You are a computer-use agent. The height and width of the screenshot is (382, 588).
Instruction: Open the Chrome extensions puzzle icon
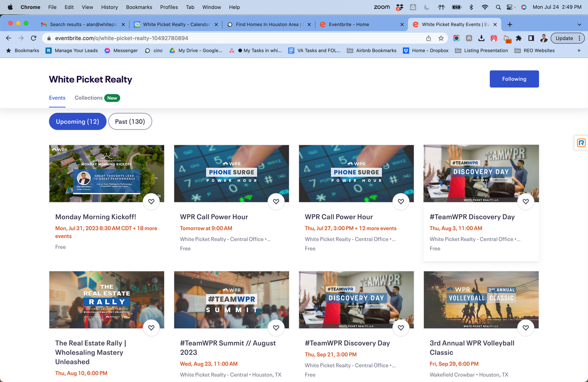pos(519,38)
